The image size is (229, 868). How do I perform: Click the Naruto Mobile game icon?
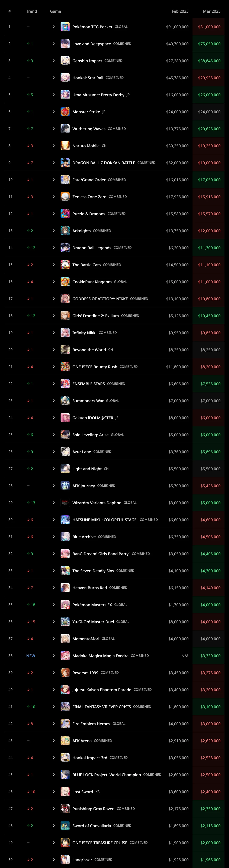tap(65, 146)
